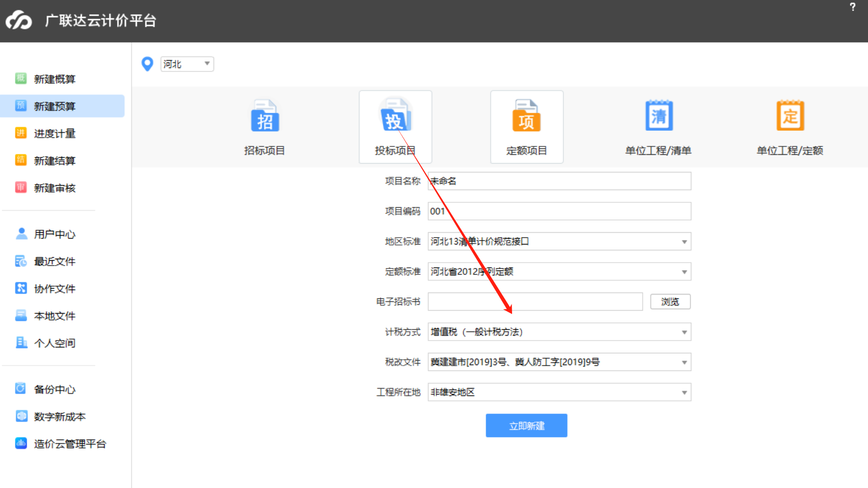The width and height of the screenshot is (868, 488).
Task: Open the 河北 region dropdown
Action: click(187, 64)
